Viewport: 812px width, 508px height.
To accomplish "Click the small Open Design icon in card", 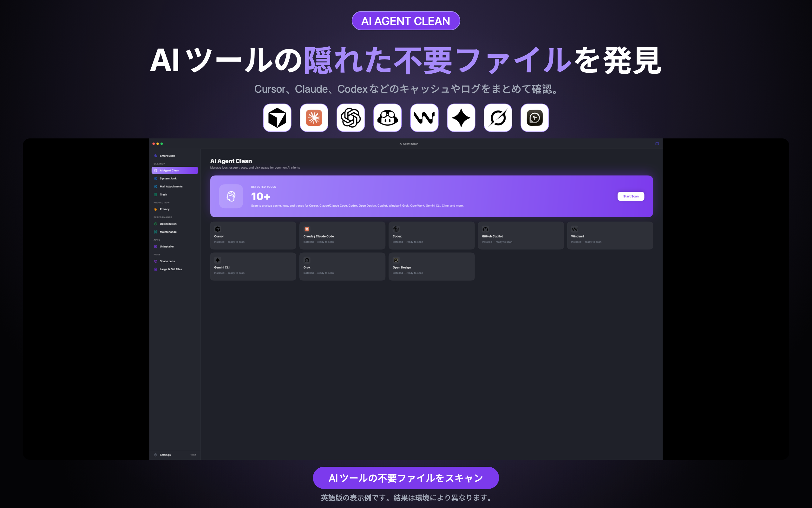I will tap(396, 260).
